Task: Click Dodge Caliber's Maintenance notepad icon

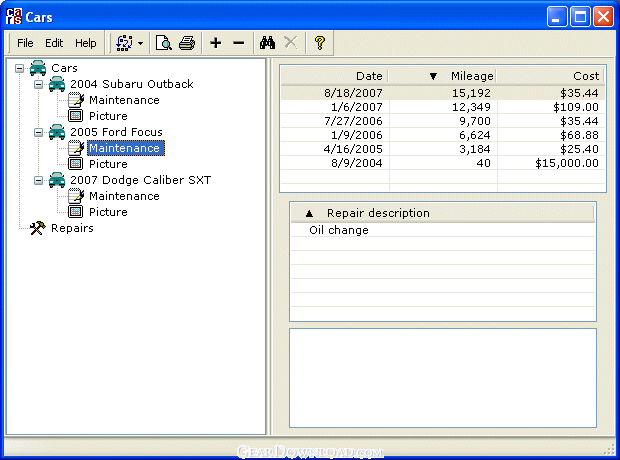Action: point(76,196)
